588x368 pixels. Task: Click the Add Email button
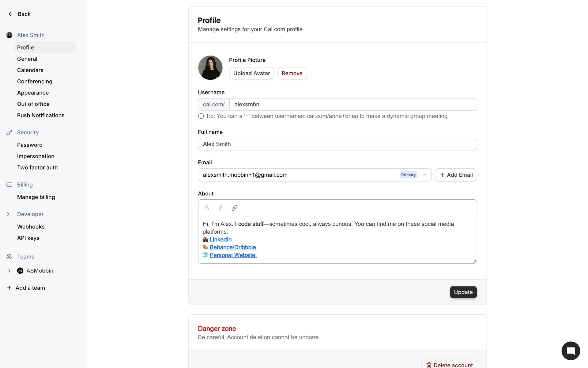point(456,175)
